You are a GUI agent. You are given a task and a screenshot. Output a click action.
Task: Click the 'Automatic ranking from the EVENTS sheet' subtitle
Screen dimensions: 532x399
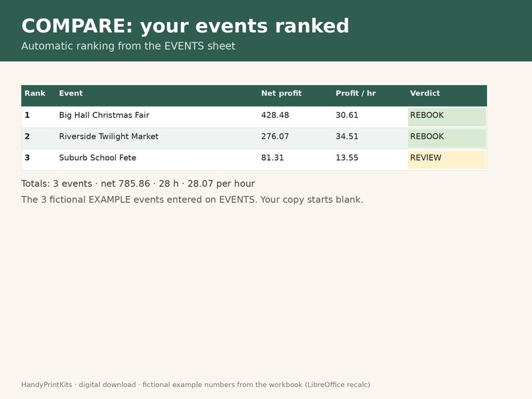click(x=128, y=46)
